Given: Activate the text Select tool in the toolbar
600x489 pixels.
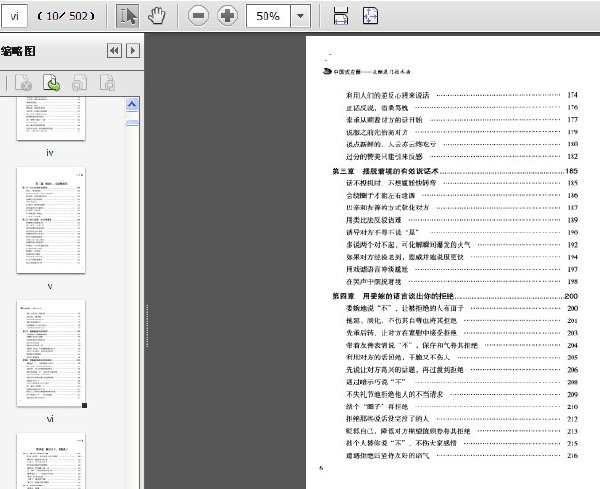Looking at the screenshot, I should pos(127,16).
